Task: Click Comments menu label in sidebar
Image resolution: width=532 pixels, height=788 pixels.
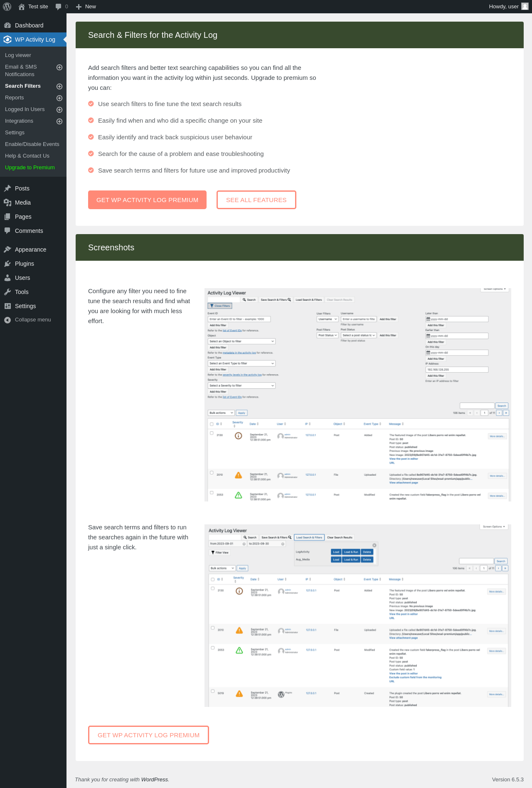Action: click(29, 231)
